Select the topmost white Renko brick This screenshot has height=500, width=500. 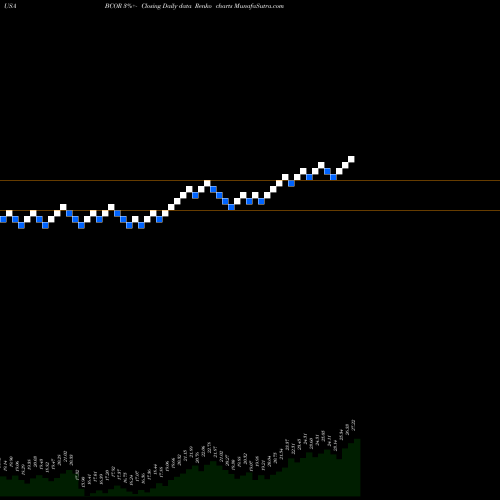click(x=351, y=159)
